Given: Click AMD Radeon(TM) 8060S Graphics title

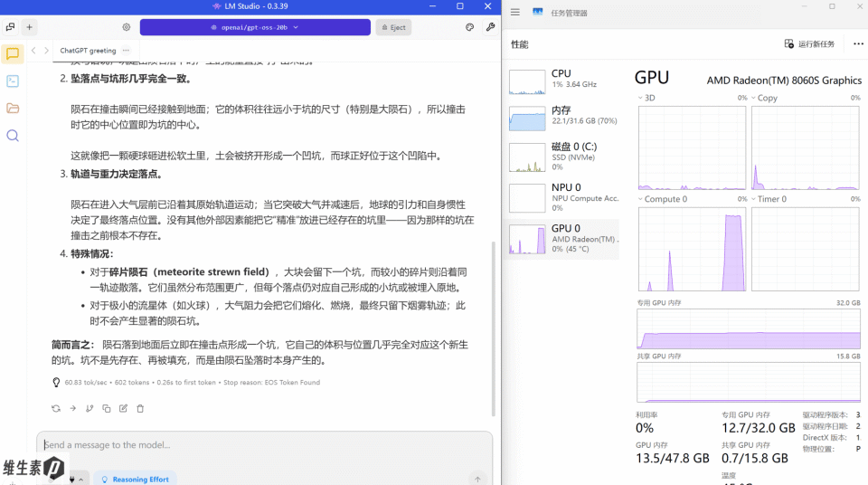Looking at the screenshot, I should coord(784,81).
